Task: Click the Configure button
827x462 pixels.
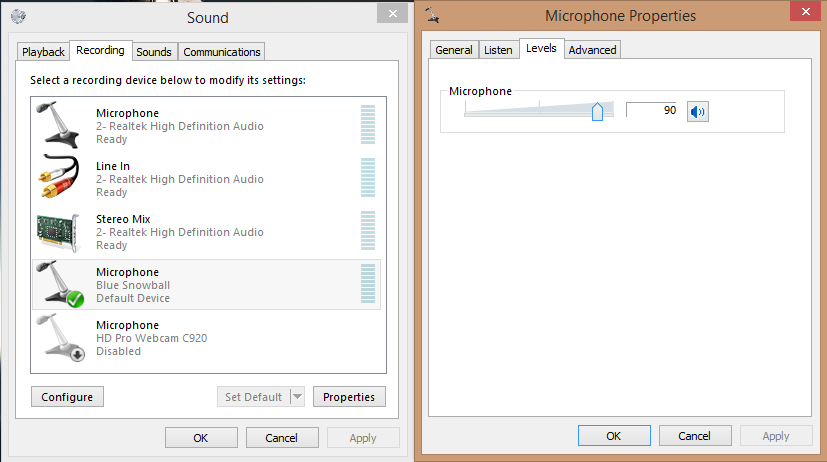Action: [x=68, y=397]
